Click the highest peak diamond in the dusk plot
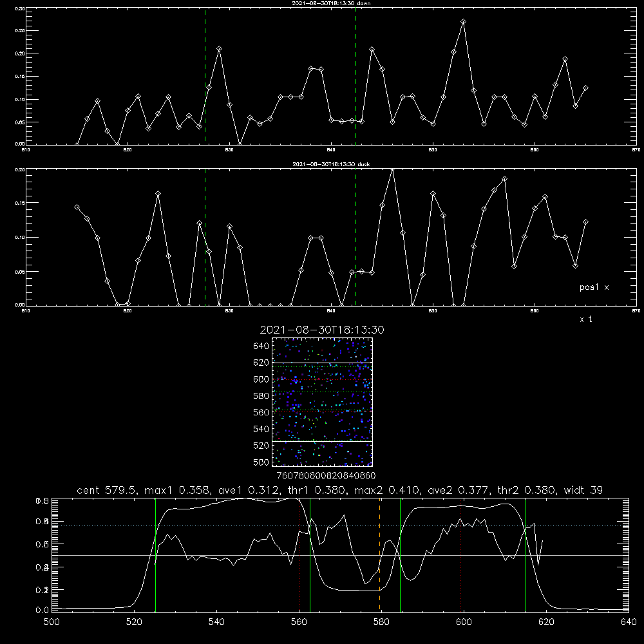This screenshot has height=644, width=644. point(392,169)
